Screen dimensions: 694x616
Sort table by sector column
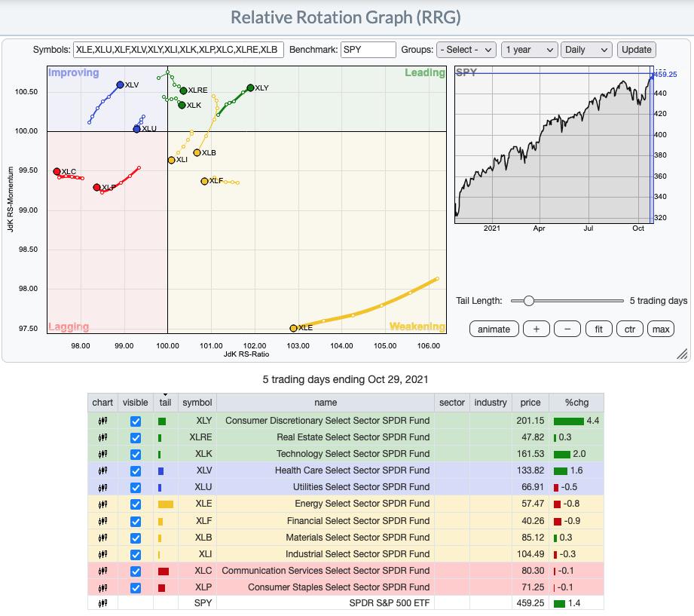coord(452,403)
